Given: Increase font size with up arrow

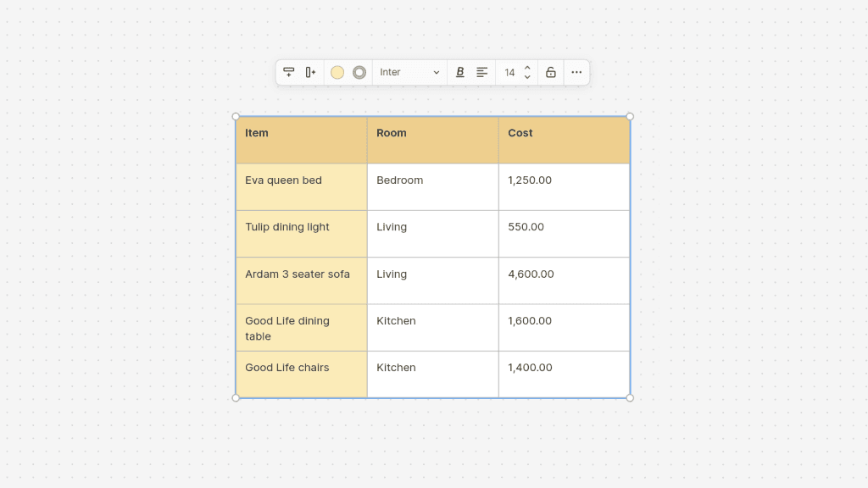Looking at the screenshot, I should coord(527,68).
